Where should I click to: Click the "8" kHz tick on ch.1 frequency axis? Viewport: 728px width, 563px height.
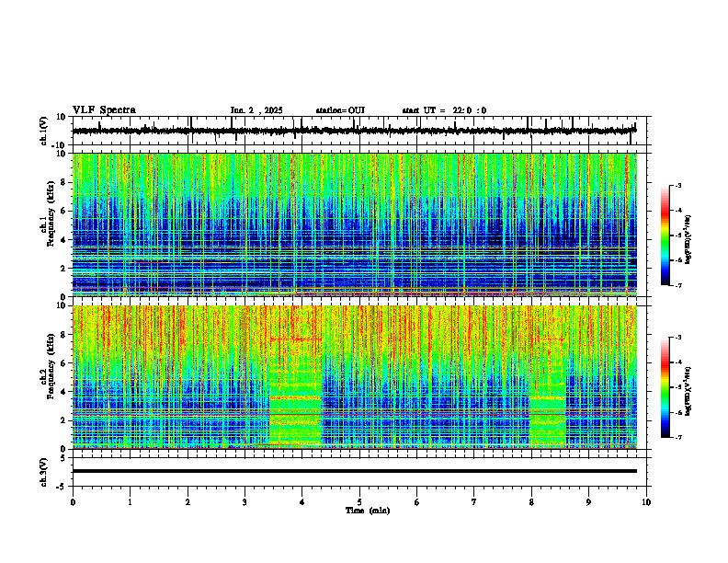pyautogui.click(x=64, y=182)
